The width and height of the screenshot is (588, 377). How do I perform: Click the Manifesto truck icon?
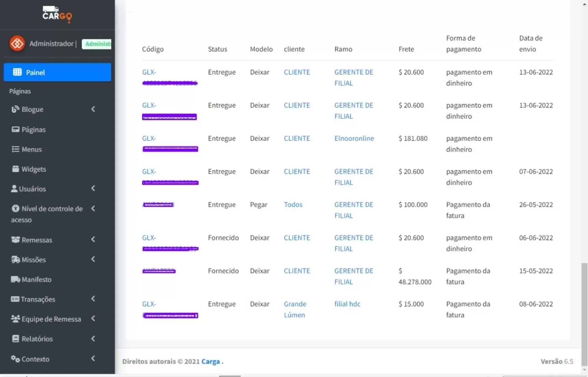pyautogui.click(x=15, y=279)
